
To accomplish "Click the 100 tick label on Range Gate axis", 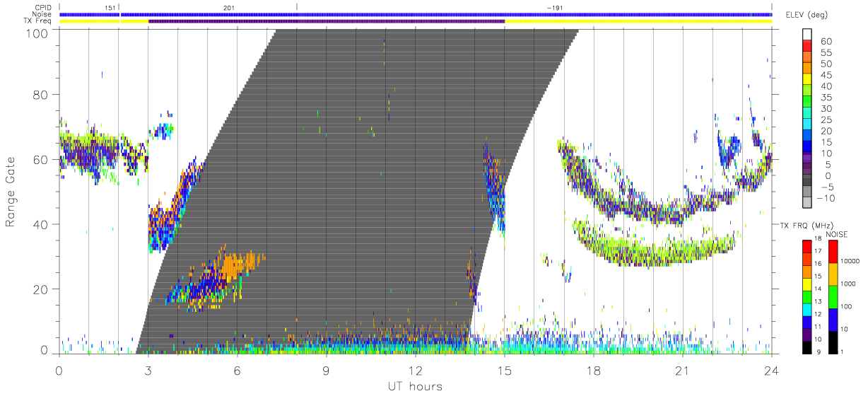I will pyautogui.click(x=36, y=33).
